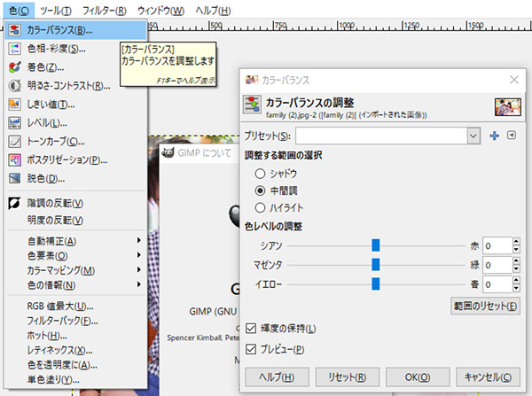
Task: Click the blue plus icon to save preset
Action: click(x=494, y=136)
